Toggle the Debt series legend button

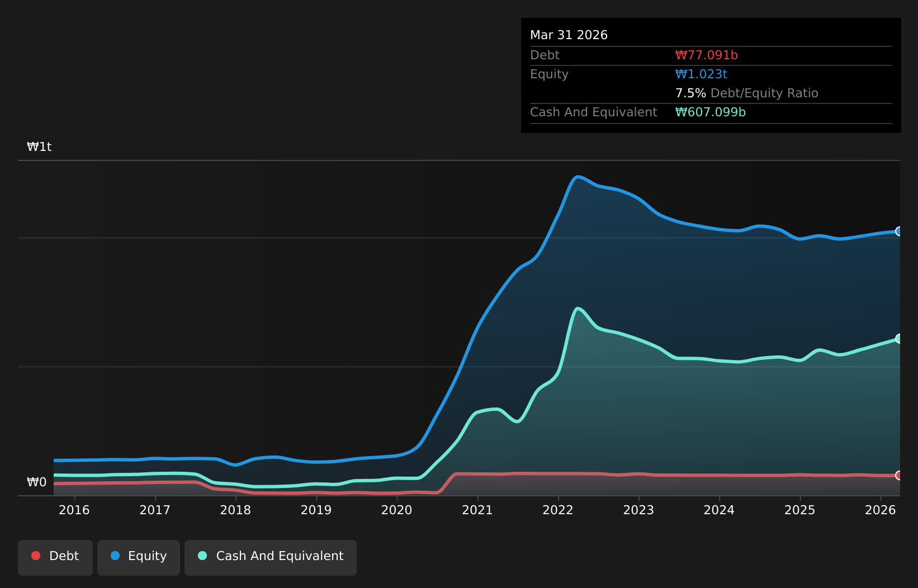pyautogui.click(x=55, y=557)
